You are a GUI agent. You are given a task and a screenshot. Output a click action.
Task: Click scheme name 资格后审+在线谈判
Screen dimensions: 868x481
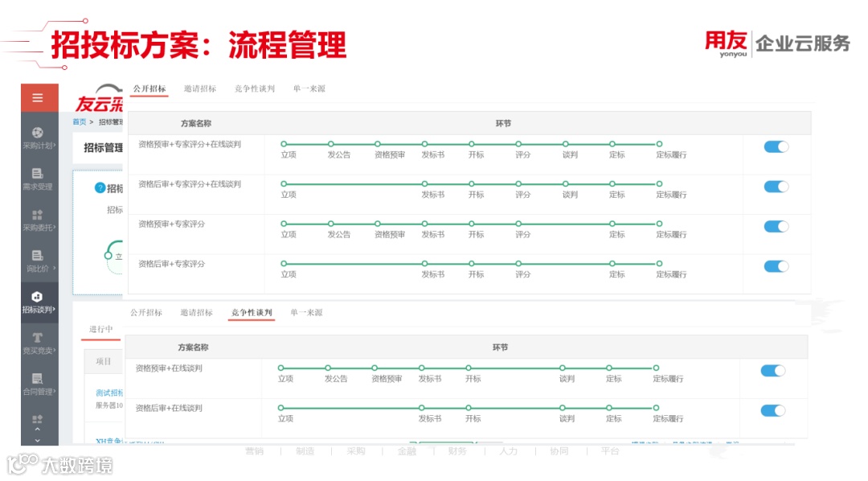tap(169, 408)
